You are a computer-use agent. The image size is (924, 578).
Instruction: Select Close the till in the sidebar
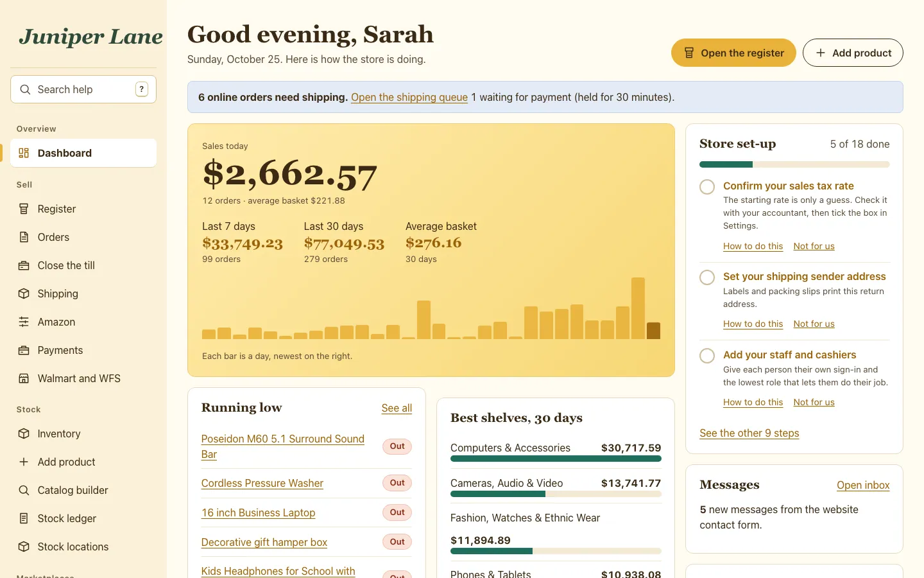[83, 265]
